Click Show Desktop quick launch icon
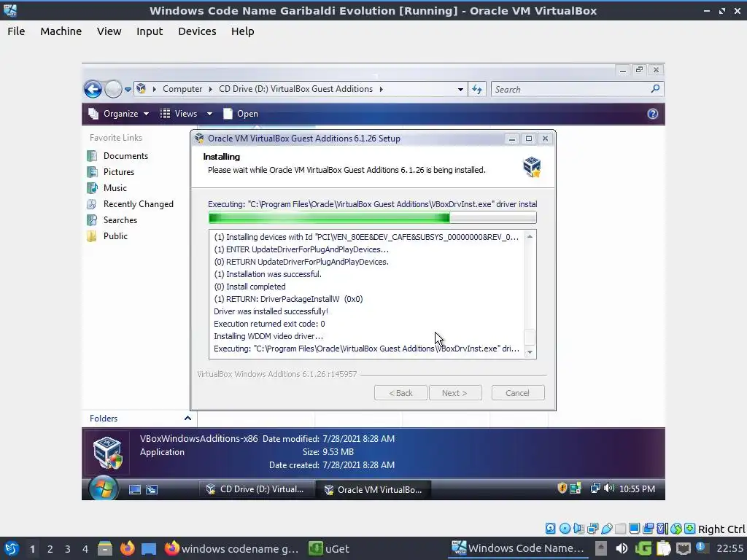 (135, 489)
